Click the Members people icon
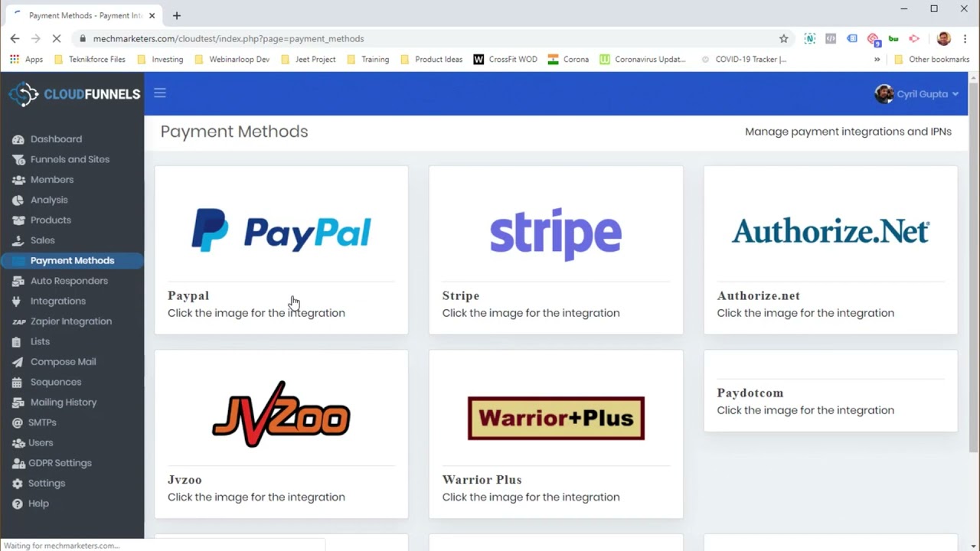Screen dimensions: 980x551 point(18,180)
